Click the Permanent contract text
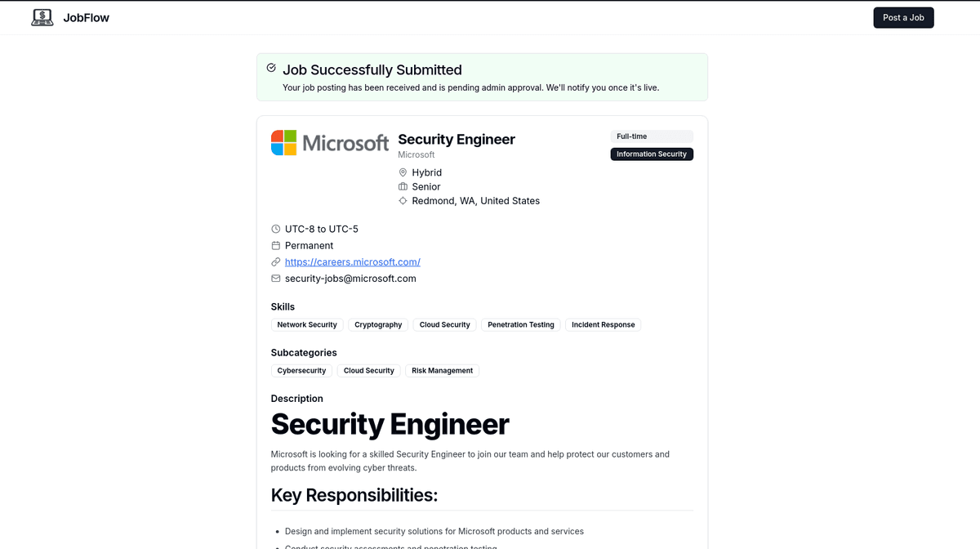Viewport: 980px width, 549px height. [310, 245]
